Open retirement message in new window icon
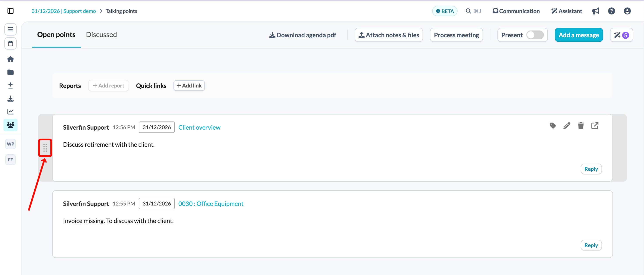This screenshot has width=644, height=275. (595, 126)
